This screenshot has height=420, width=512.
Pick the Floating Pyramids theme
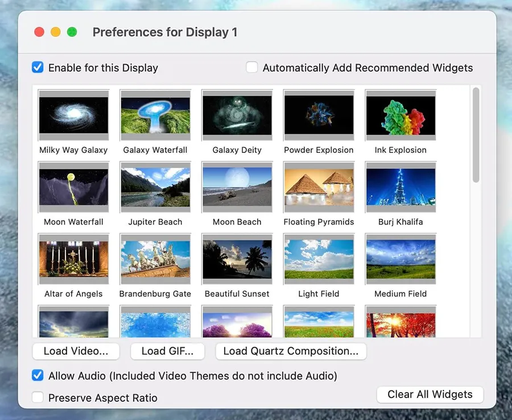[x=319, y=187]
